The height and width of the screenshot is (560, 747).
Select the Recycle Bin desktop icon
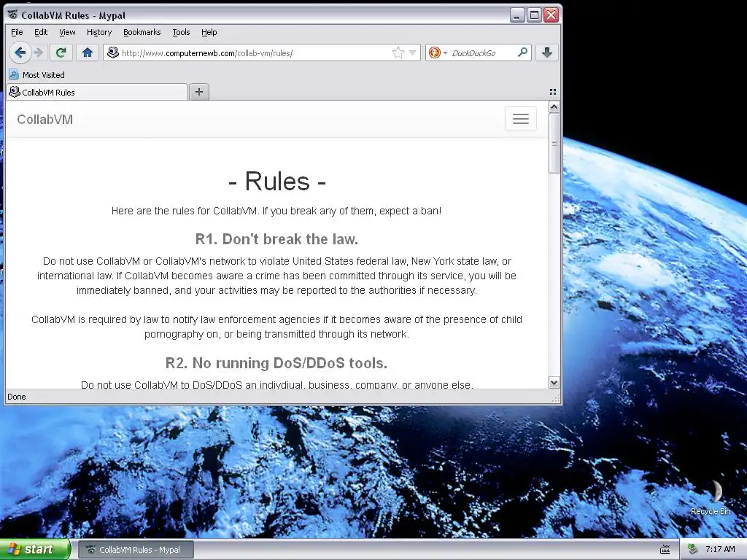[711, 498]
